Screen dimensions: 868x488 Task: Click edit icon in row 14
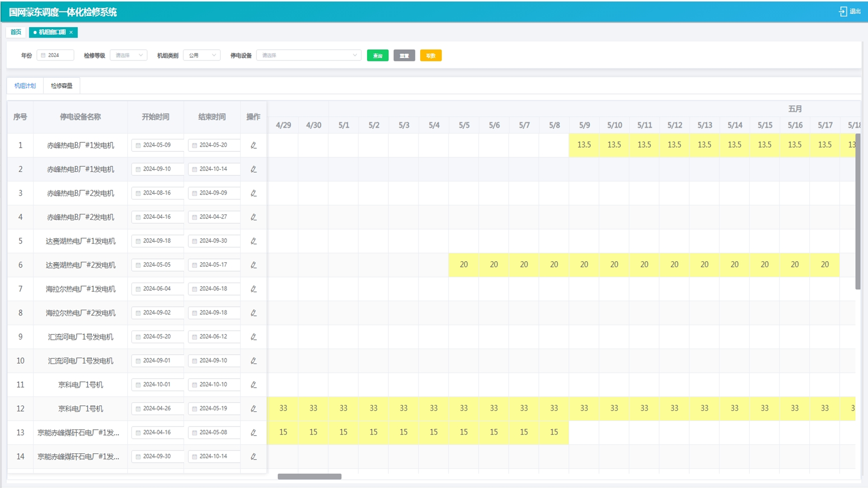[254, 456]
